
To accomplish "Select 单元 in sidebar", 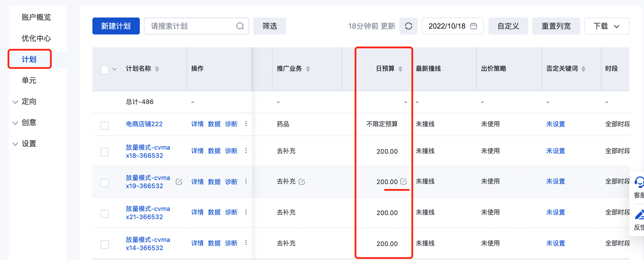I will (x=29, y=80).
